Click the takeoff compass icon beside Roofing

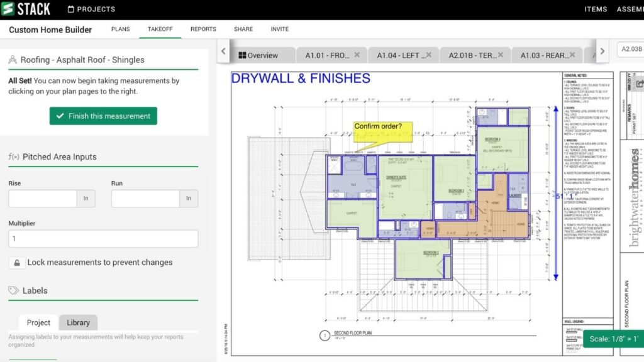point(13,60)
